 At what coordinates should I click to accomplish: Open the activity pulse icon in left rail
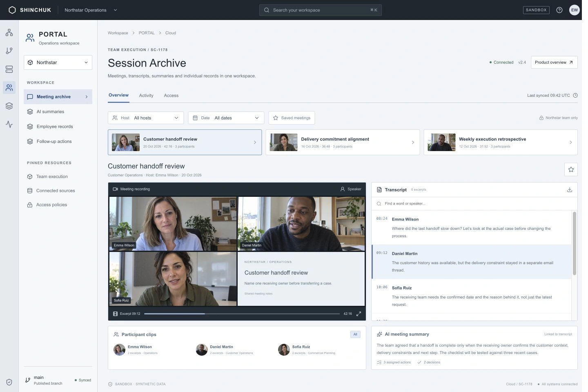pos(9,124)
